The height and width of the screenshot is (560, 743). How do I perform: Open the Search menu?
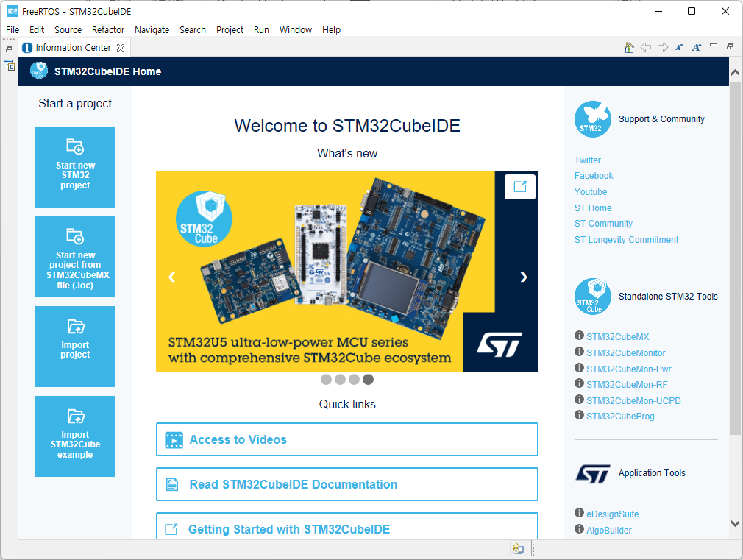pyautogui.click(x=193, y=30)
